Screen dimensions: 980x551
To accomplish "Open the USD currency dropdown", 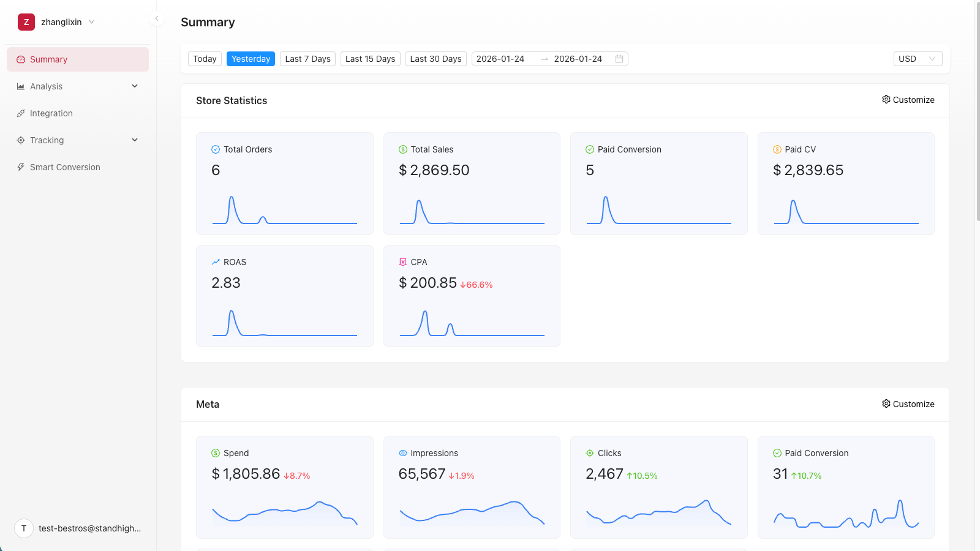I will click(917, 59).
